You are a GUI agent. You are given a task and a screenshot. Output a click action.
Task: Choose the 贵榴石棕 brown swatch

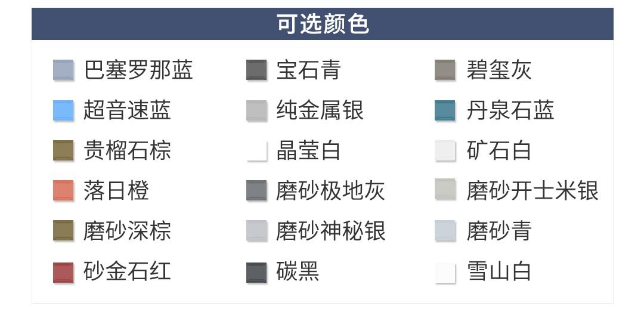[x=63, y=151]
